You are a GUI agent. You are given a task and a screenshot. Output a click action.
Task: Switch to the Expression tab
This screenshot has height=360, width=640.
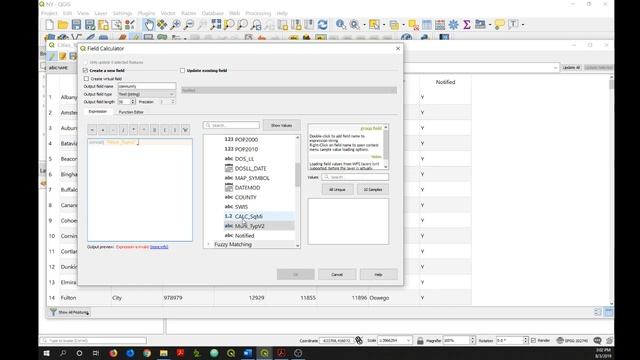click(x=98, y=111)
